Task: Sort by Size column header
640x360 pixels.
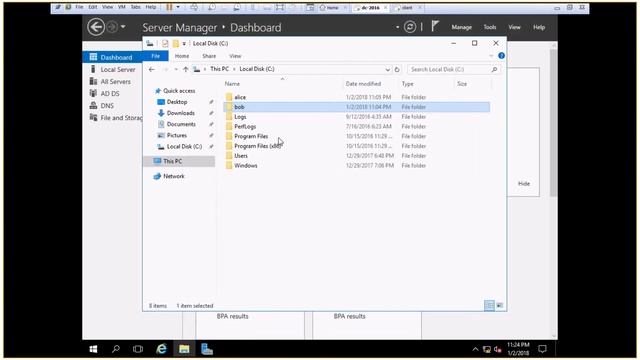Action: point(462,84)
